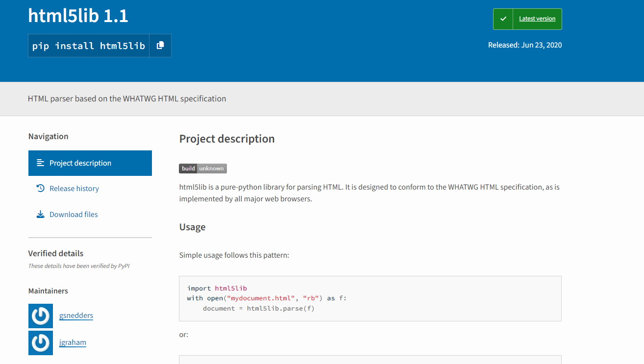This screenshot has width=644, height=364.
Task: Open the Latest version link
Action: 537,19
